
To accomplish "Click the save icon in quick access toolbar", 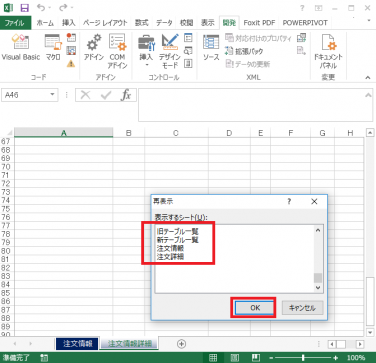I will [25, 7].
